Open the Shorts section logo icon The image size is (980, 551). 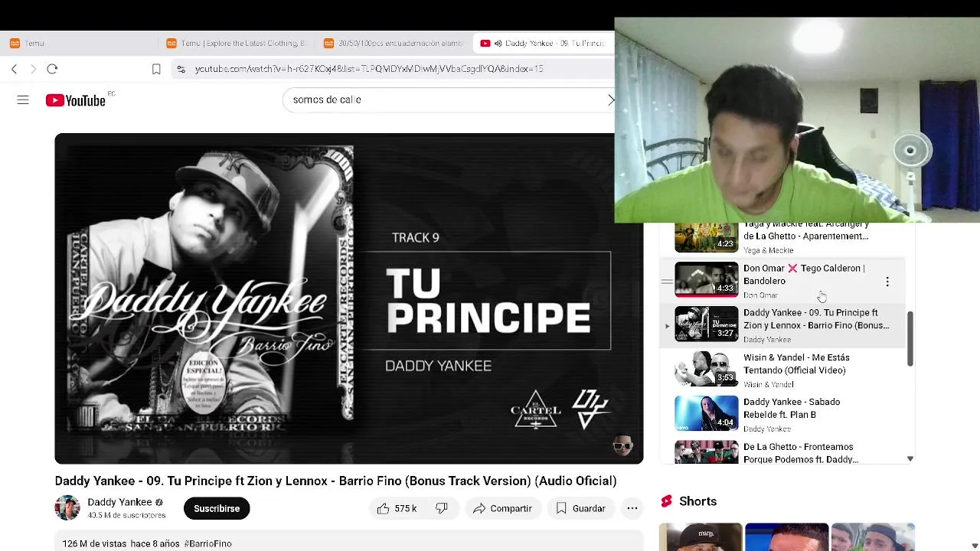666,501
